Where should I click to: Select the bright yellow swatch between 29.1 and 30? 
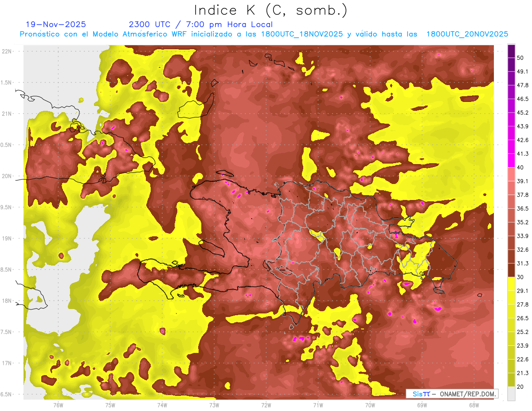[511, 284]
